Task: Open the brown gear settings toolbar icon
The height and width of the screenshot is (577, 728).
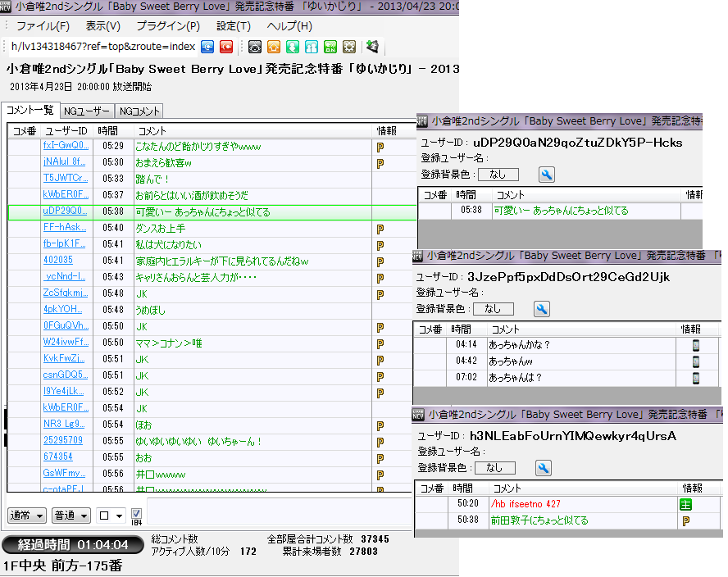Action: point(349,47)
